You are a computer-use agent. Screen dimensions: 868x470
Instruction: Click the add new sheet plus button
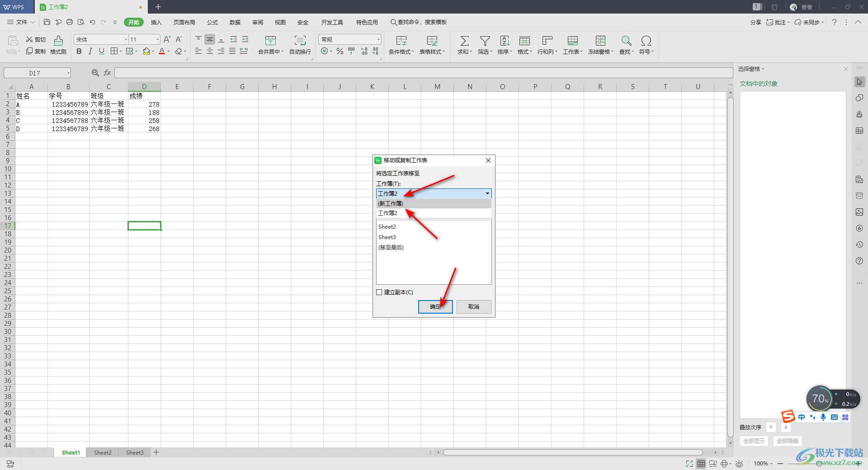click(x=156, y=452)
